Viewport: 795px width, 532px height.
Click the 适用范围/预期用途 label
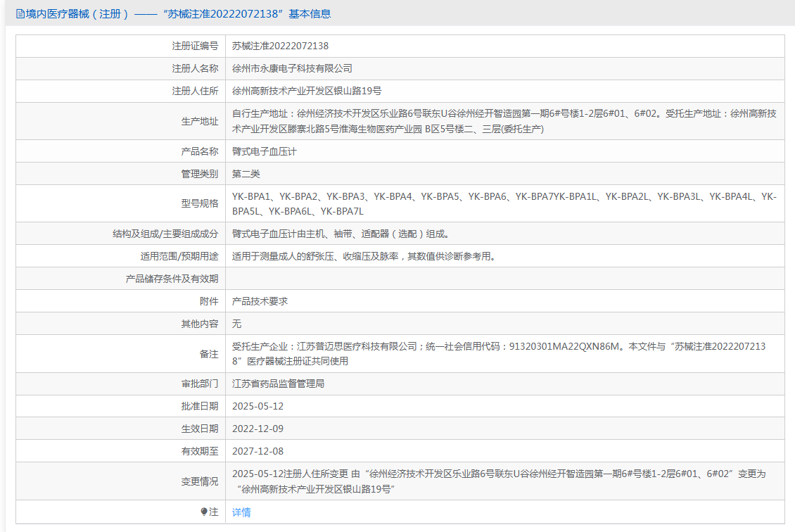click(x=179, y=256)
